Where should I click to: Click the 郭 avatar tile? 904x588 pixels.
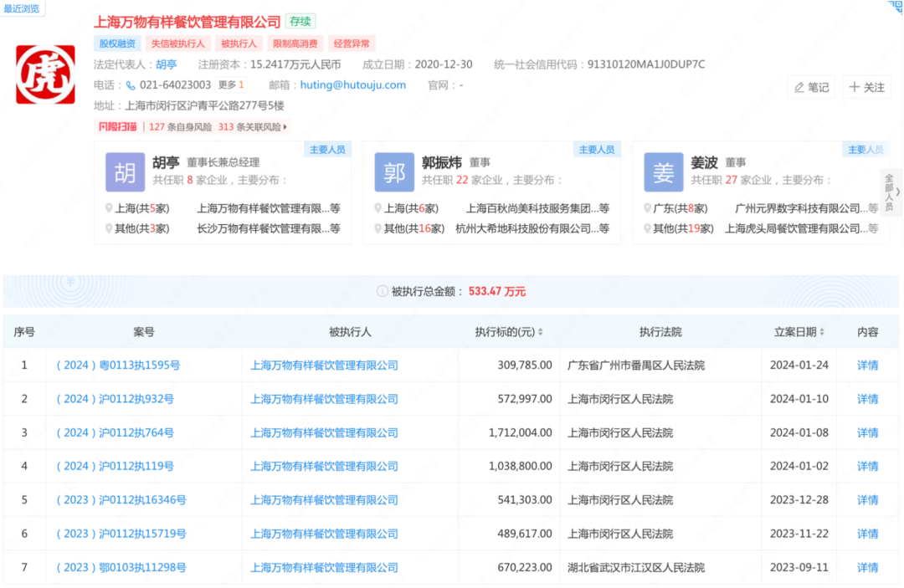click(394, 173)
